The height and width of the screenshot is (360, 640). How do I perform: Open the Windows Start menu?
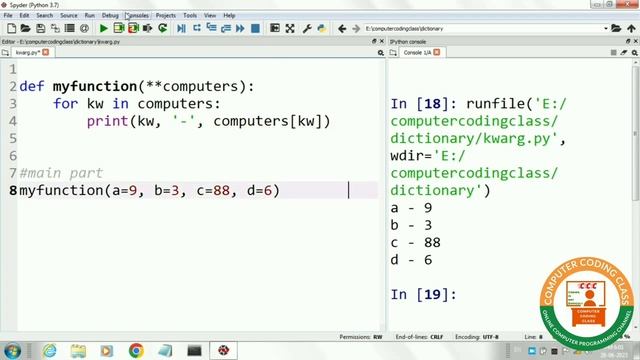pyautogui.click(x=12, y=351)
